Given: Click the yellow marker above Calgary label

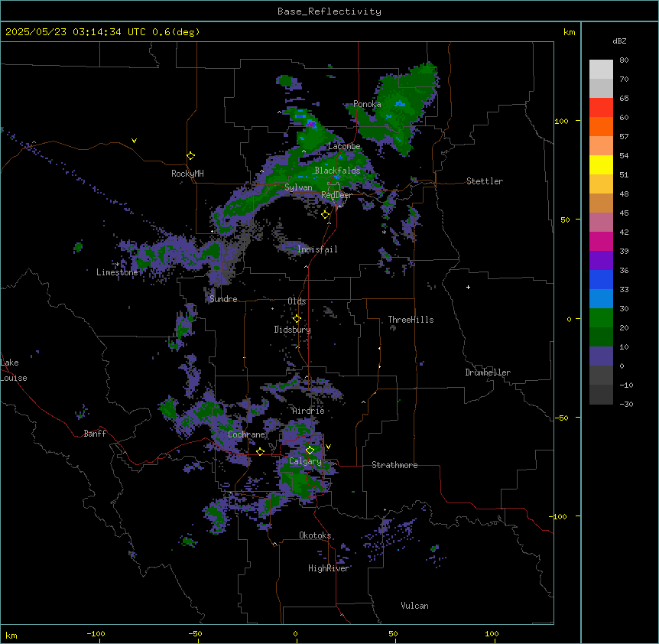Looking at the screenshot, I should 310,450.
